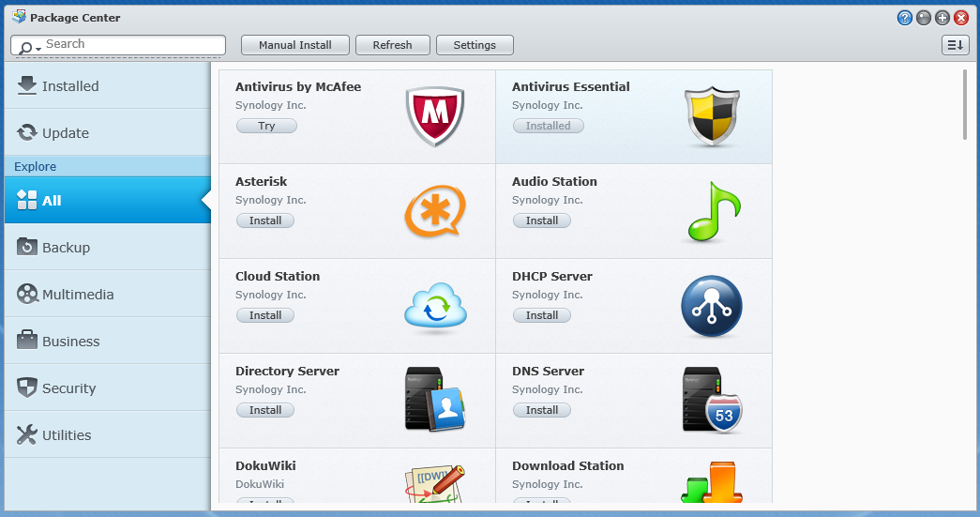Open the Directory Server contacts icon
The width and height of the screenshot is (980, 517).
[435, 400]
